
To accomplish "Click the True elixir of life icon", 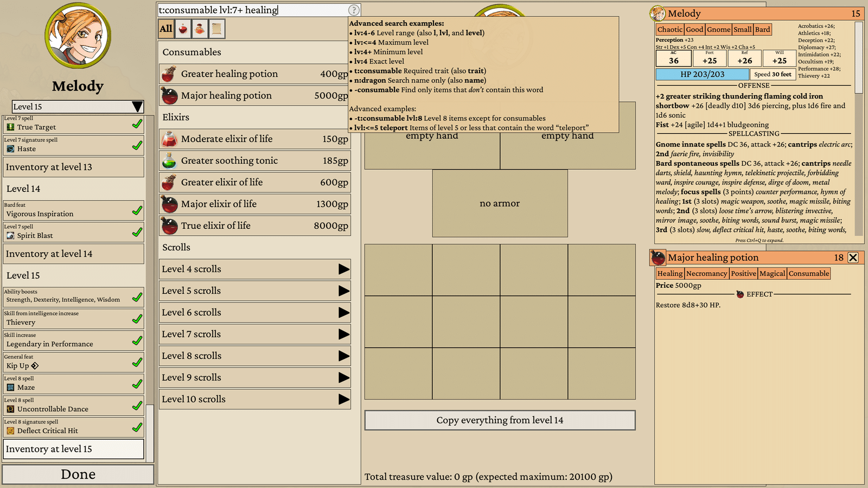I will coord(169,226).
